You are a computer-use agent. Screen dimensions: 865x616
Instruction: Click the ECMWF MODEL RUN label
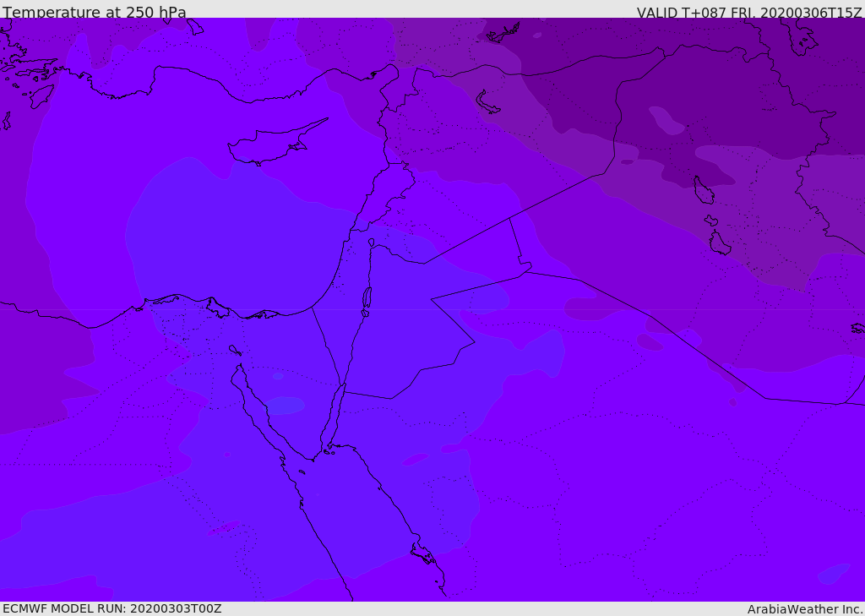(x=112, y=608)
